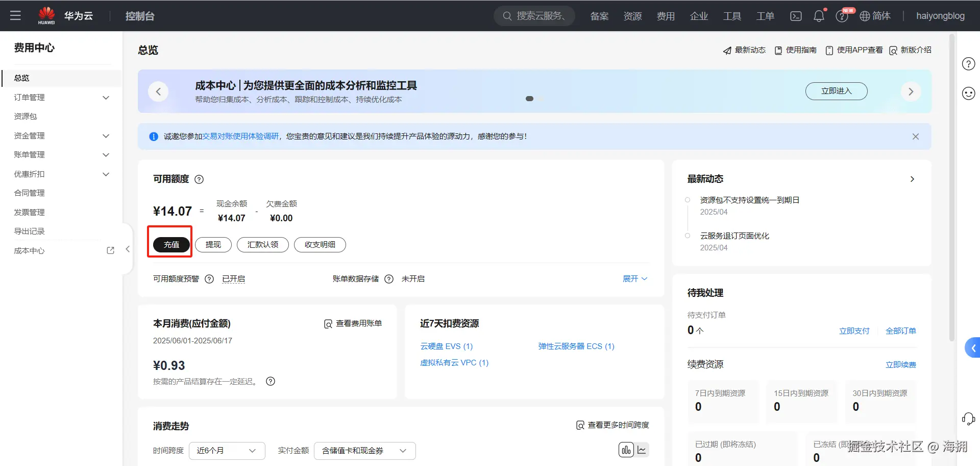Viewport: 980px width, 466px height.
Task: Open the CLI console icon in top bar
Action: click(x=795, y=16)
